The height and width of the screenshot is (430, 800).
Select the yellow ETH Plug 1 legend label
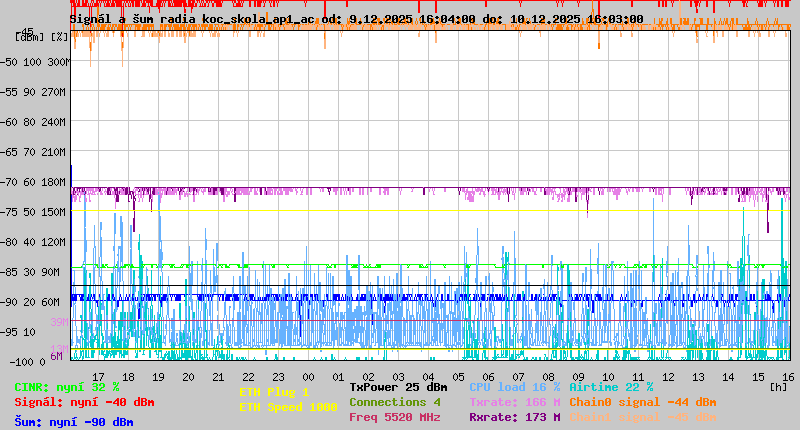[274, 392]
